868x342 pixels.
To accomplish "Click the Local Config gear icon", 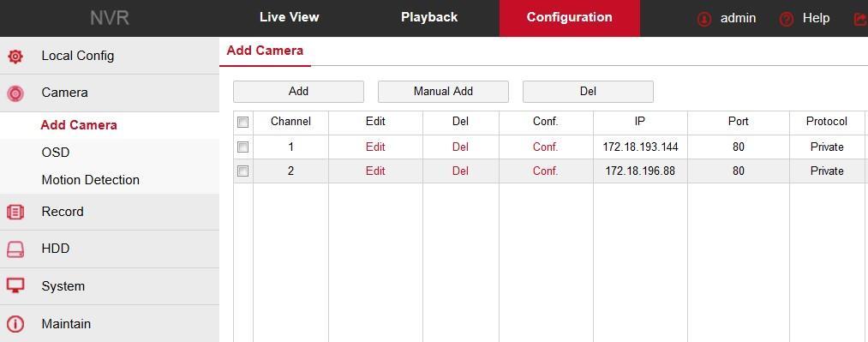I will pyautogui.click(x=15, y=56).
